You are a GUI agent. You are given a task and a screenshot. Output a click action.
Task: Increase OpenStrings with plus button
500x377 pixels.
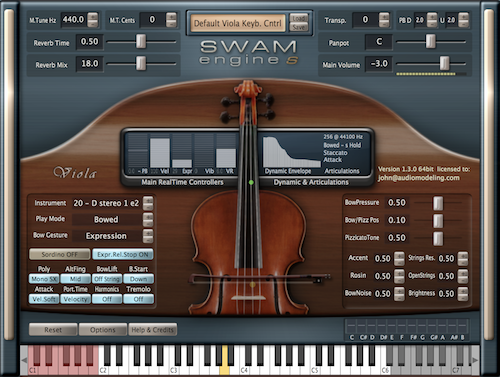463,273
